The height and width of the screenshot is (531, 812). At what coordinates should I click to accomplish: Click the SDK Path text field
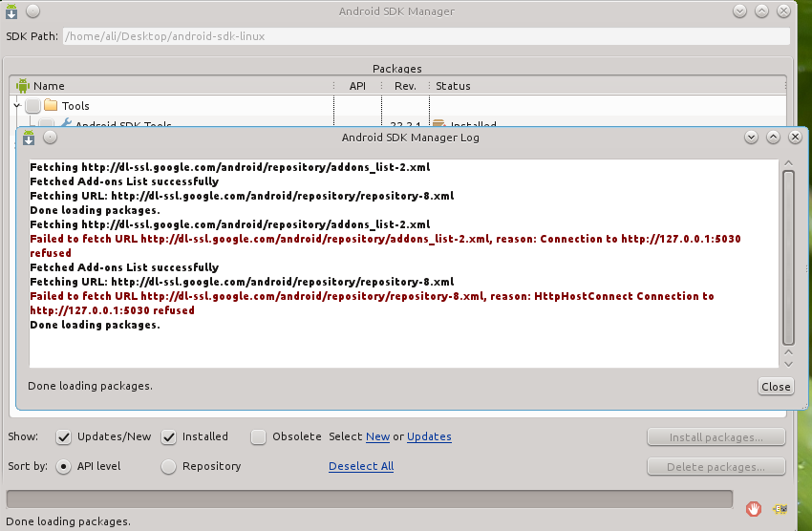[425, 36]
